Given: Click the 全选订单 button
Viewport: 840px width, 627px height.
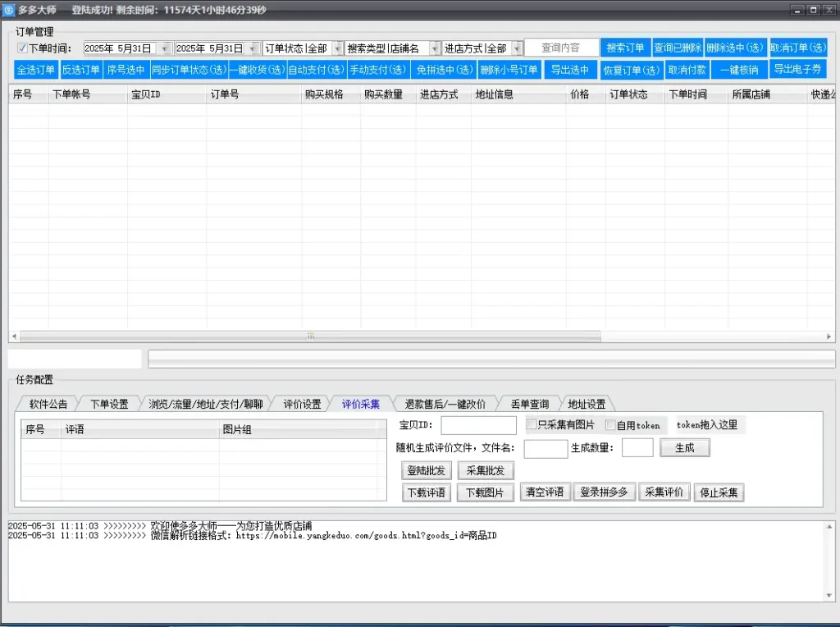Looking at the screenshot, I should pyautogui.click(x=36, y=70).
